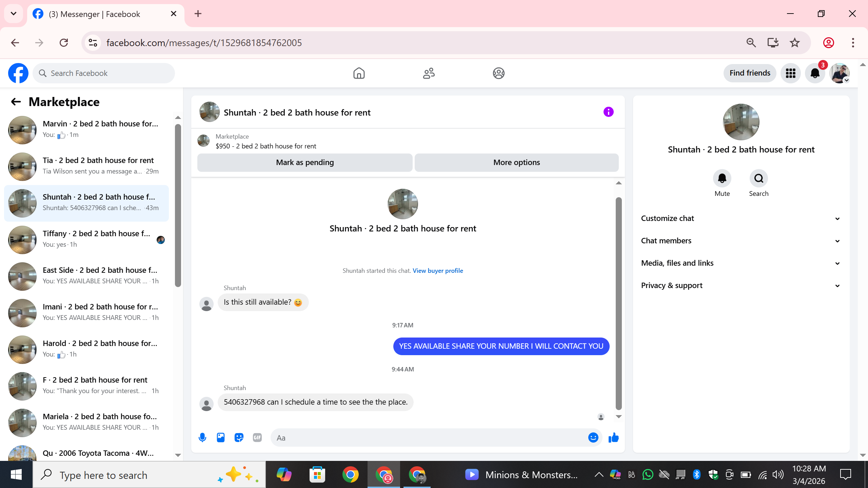Click the chat messages scrollbar thumb
Viewport: 868px width, 488px height.
(x=618, y=303)
